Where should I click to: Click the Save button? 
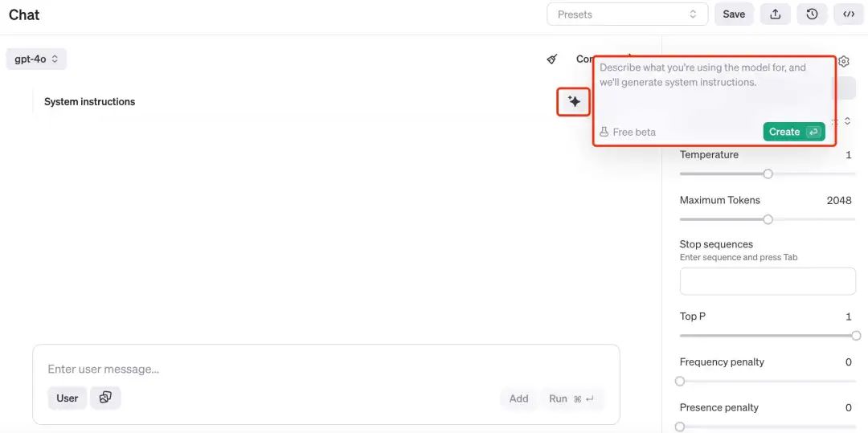(734, 14)
